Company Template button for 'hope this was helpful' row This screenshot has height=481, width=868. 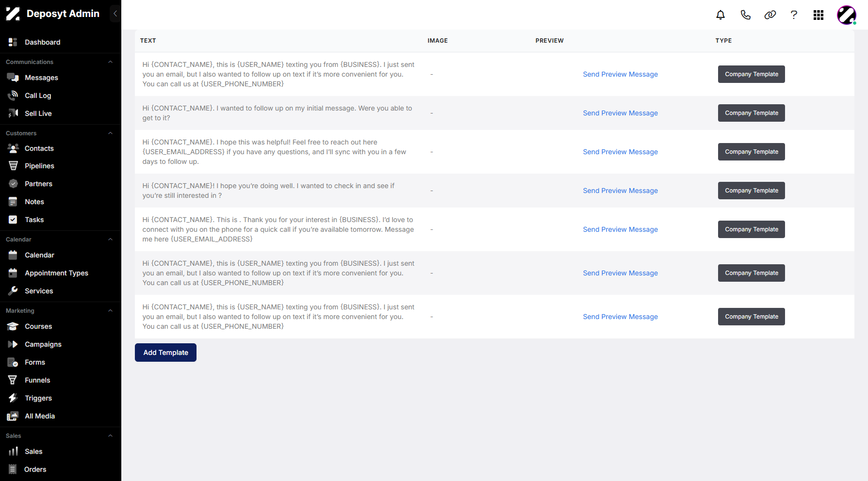point(751,152)
